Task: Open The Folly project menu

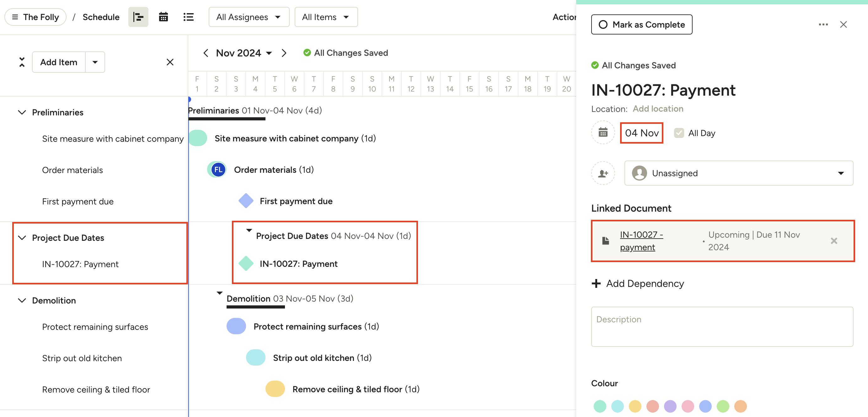Action: [x=35, y=17]
